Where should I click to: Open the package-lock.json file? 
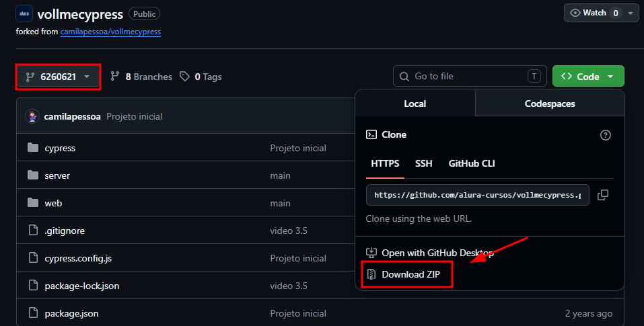(x=81, y=286)
